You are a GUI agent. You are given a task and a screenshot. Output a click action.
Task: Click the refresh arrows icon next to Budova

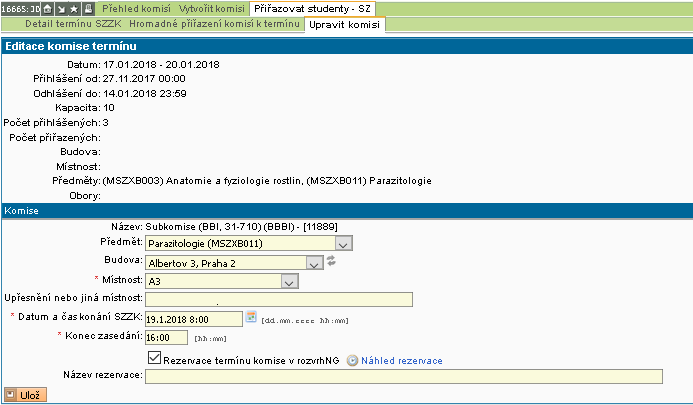click(331, 262)
